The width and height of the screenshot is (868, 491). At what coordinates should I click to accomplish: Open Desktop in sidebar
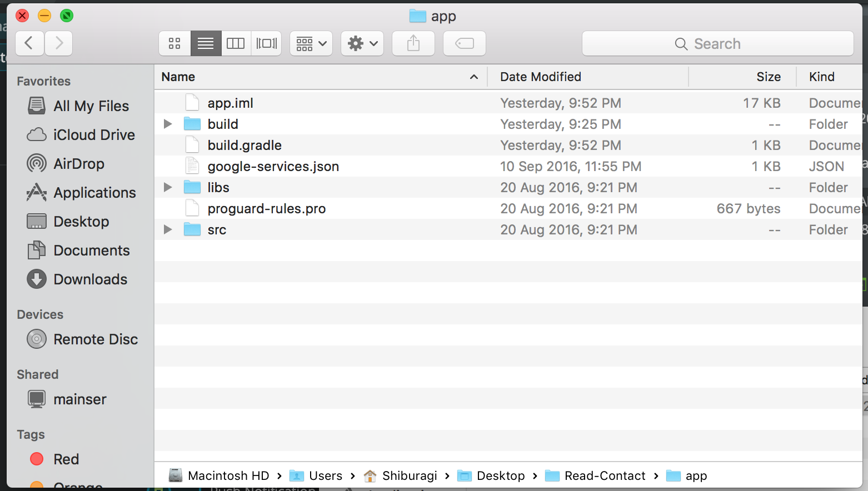(68, 222)
